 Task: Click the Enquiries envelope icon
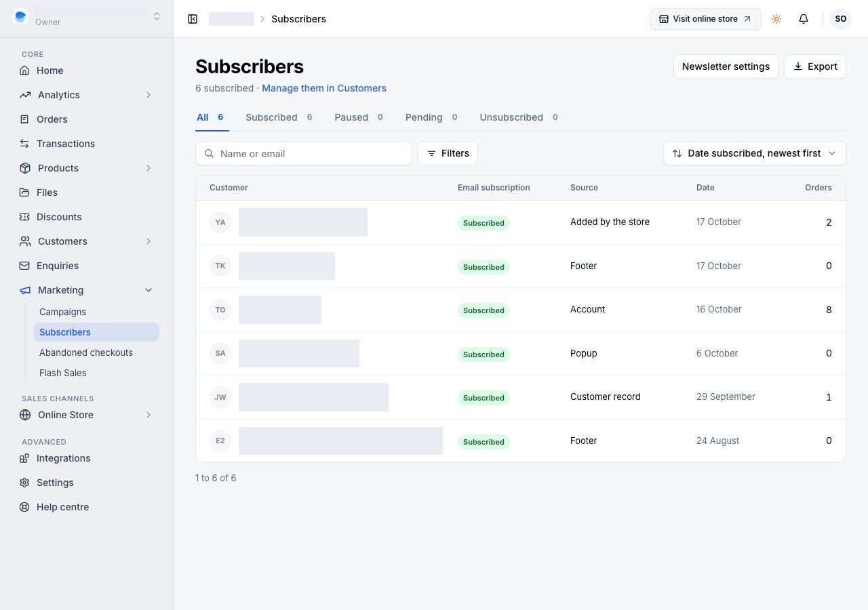(24, 266)
